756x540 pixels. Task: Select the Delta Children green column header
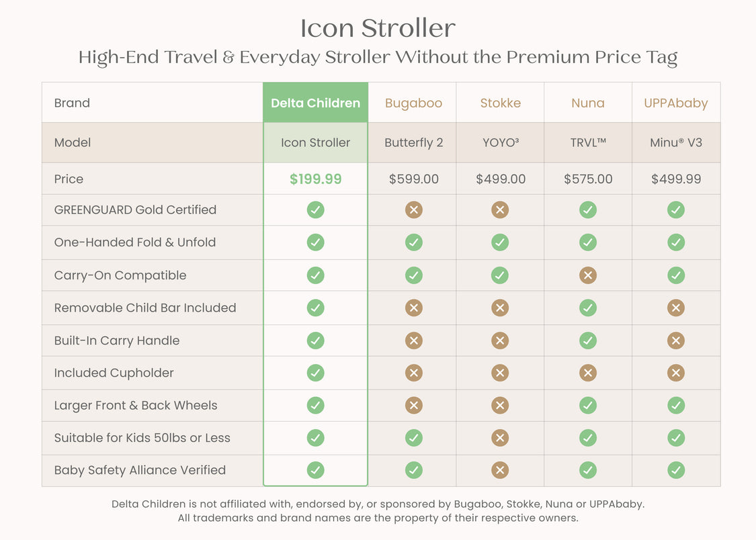[315, 103]
